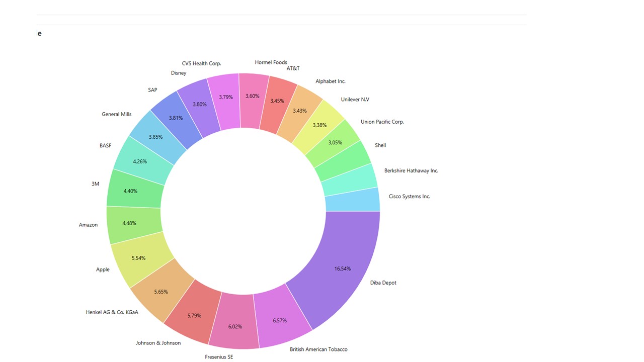Click the BASF label

tap(105, 146)
